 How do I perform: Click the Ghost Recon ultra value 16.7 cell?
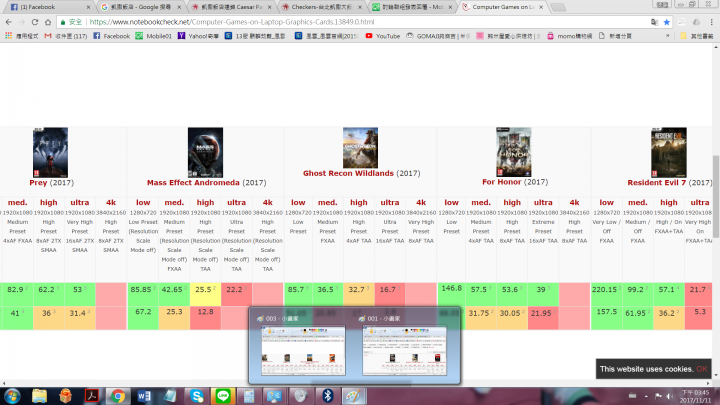390,294
